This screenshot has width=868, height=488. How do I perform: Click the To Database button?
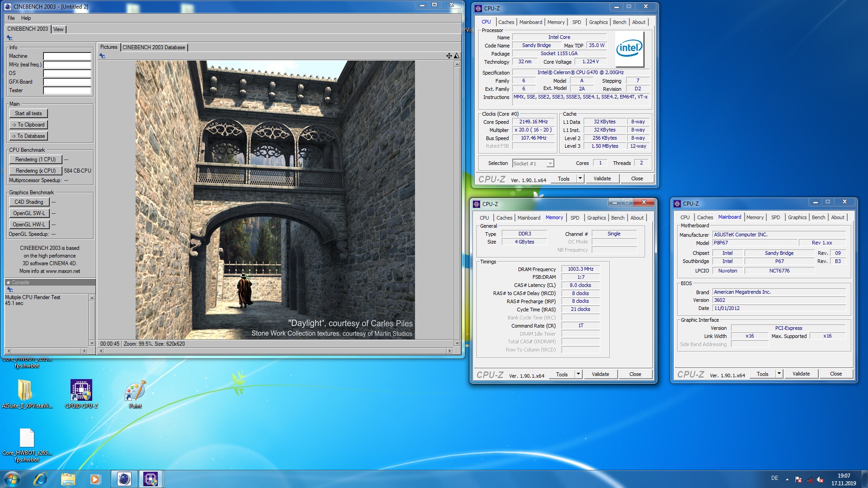click(x=28, y=136)
